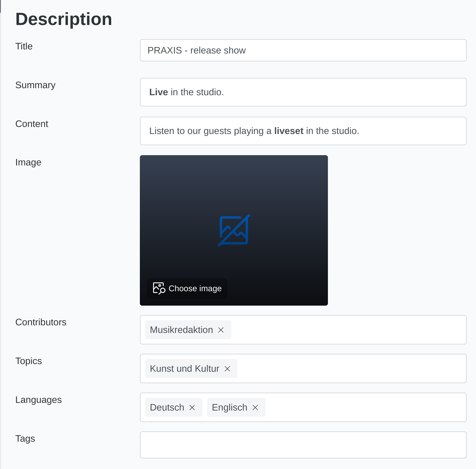Click the bold word 'liveset' in Content
Viewport: 476px width, 469px height.
289,131
